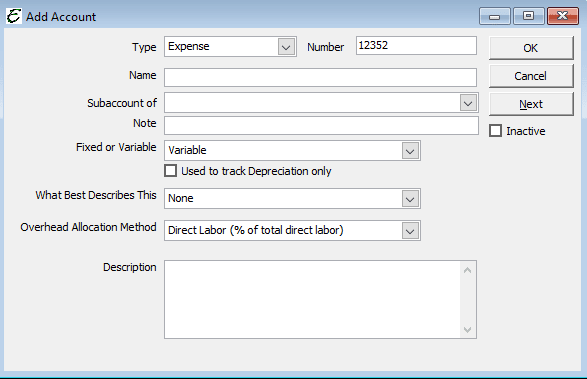The height and width of the screenshot is (379, 587).
Task: Expand the Subaccount of dropdown
Action: point(468,103)
